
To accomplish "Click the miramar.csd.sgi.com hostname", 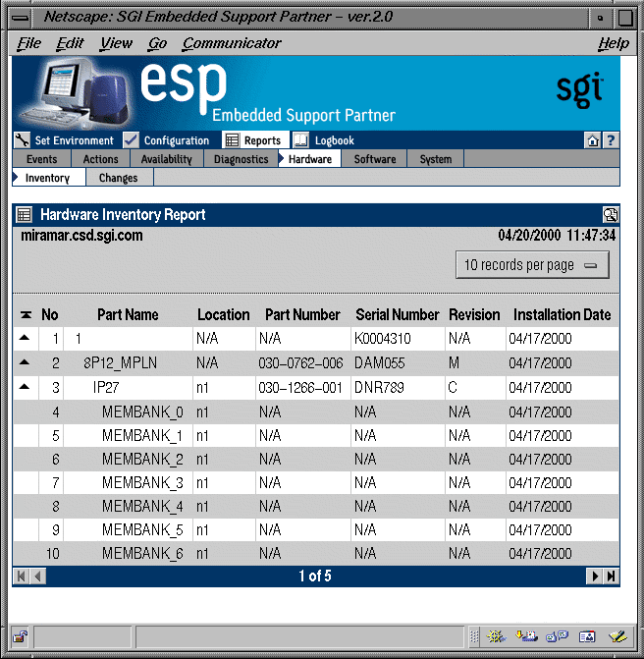I will pos(81,236).
